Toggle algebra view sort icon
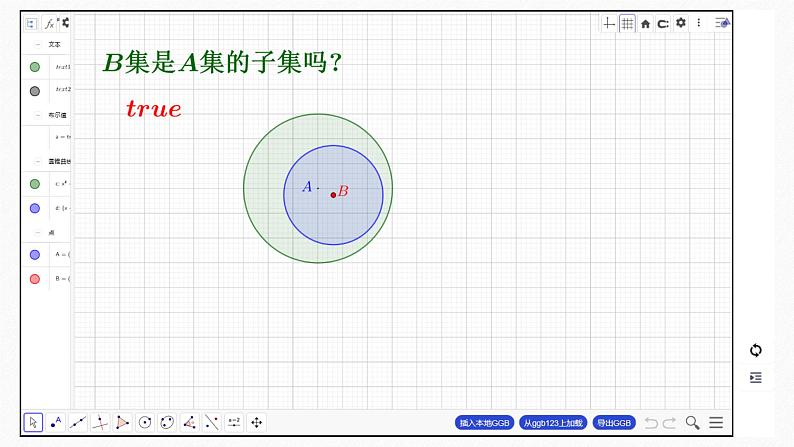Viewport: 794px width, 447px height. click(31, 24)
